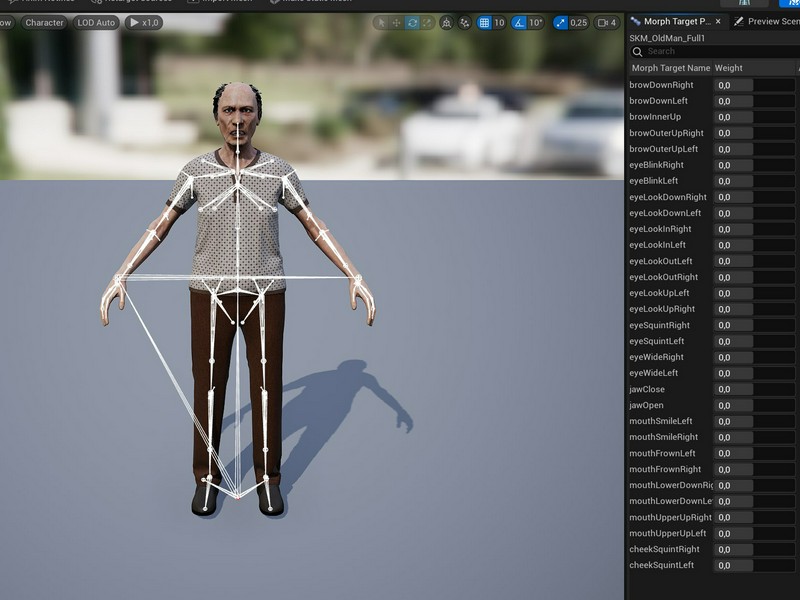The height and width of the screenshot is (600, 800).
Task: Select the eyeLookInRight morph target name
Action: (660, 229)
